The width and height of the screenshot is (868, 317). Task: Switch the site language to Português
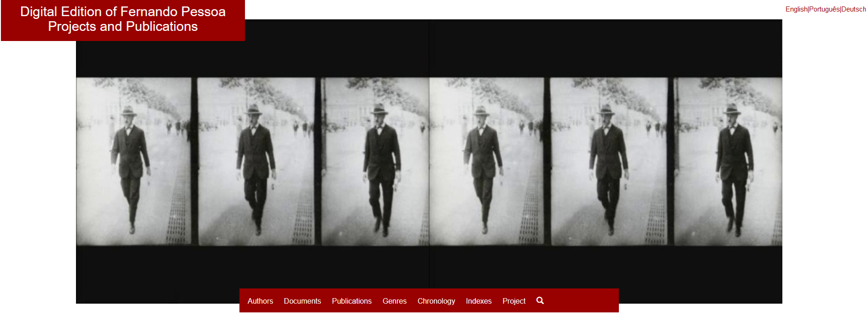pyautogui.click(x=824, y=9)
